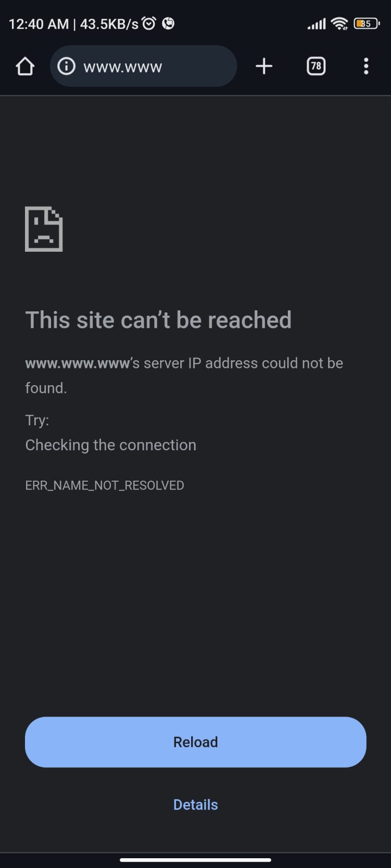Viewport: 391px width, 868px height.
Task: View site information for www.www
Action: coord(66,66)
